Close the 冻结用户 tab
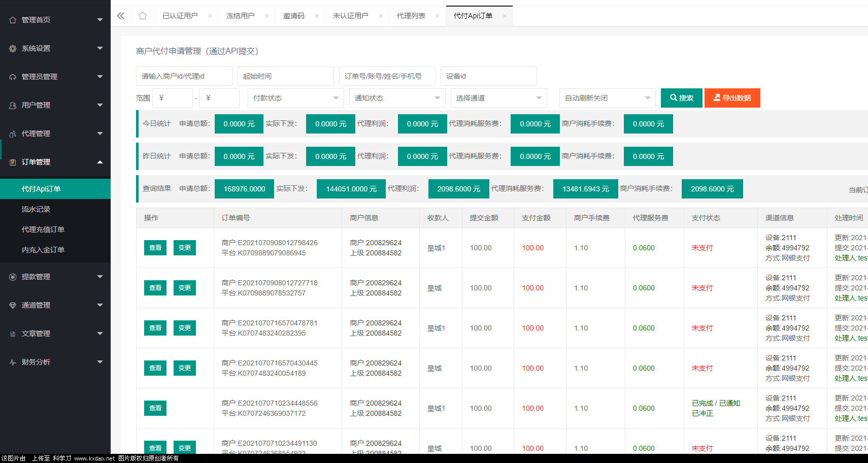The height and width of the screenshot is (463, 868). (x=267, y=16)
